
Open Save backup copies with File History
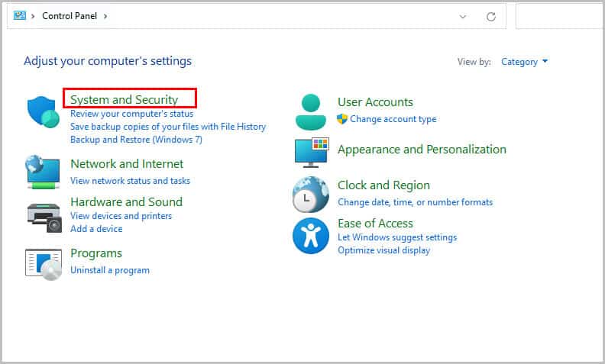[x=168, y=127]
